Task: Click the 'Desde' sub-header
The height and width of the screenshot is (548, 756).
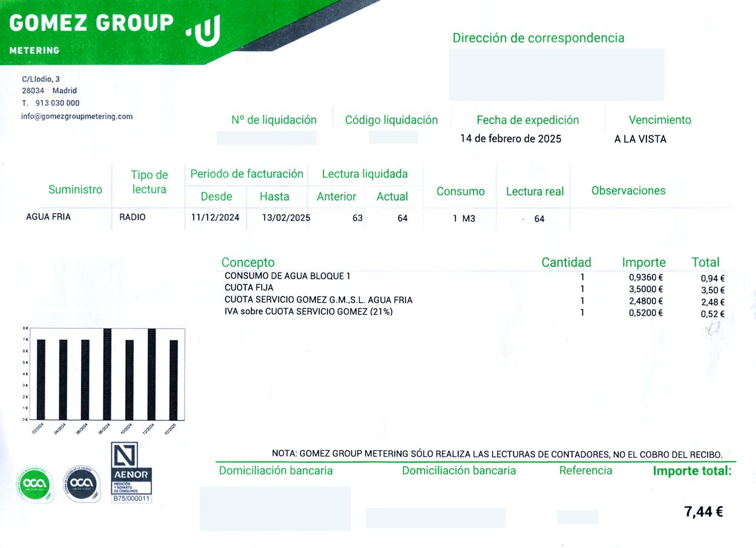Action: (217, 196)
